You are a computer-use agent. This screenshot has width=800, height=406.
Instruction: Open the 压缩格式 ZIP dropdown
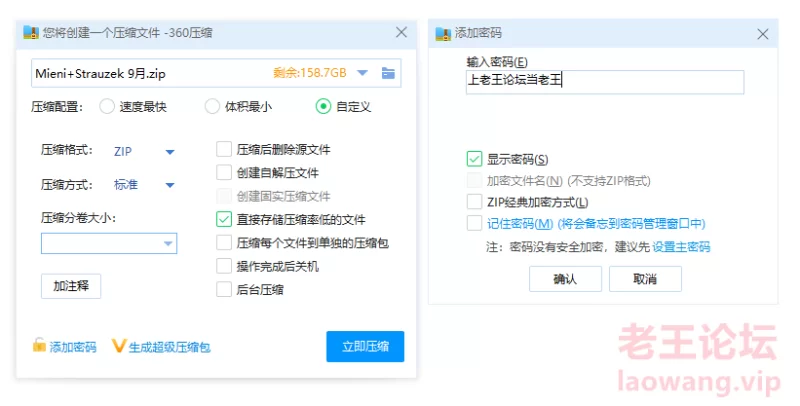(170, 151)
